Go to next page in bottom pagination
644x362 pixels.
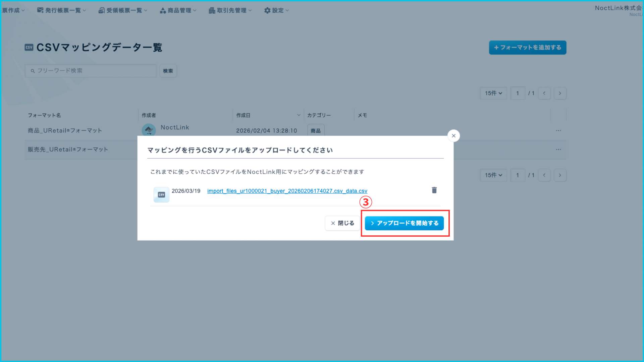click(560, 175)
